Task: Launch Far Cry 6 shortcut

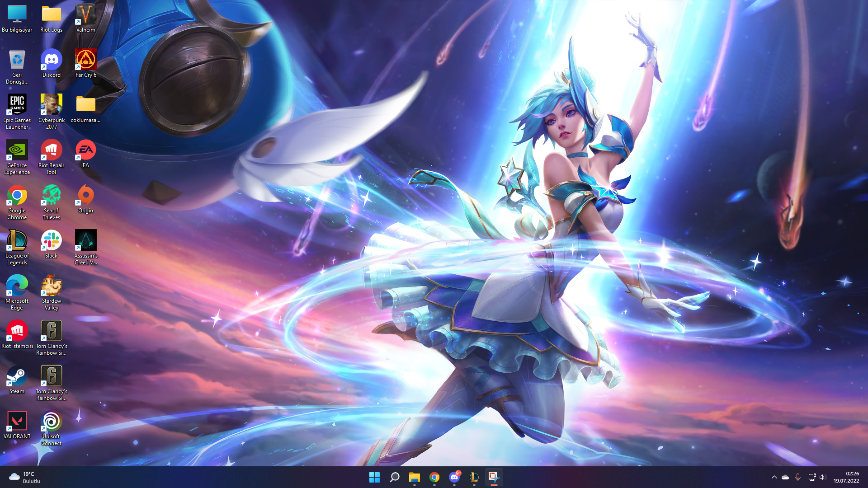Action: tap(86, 64)
